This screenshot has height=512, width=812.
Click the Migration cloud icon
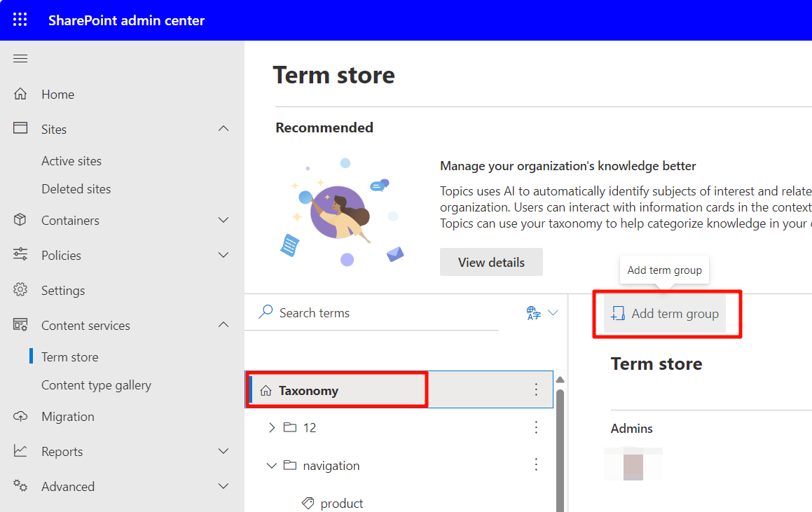(20, 416)
